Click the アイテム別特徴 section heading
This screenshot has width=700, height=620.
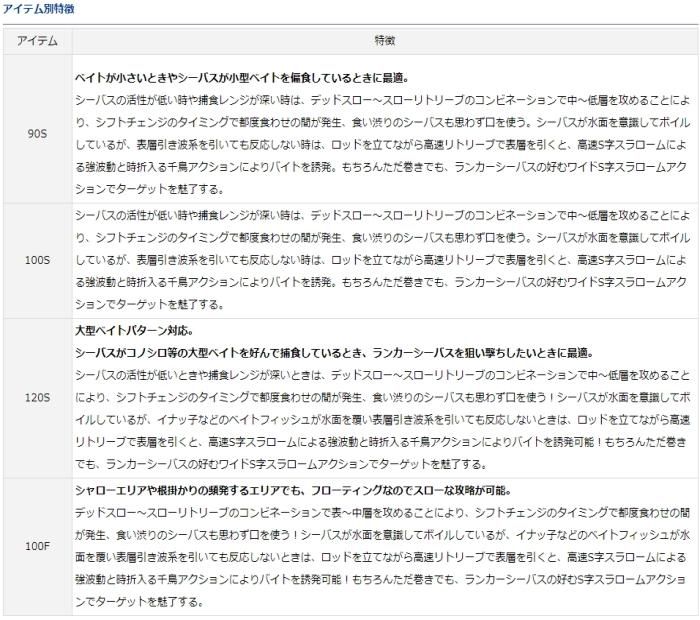(38, 9)
